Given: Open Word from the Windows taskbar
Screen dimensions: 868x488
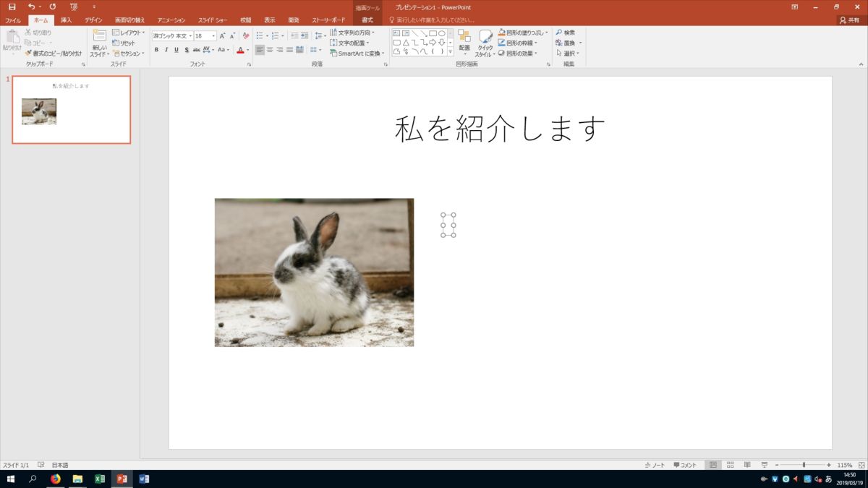Looking at the screenshot, I should pos(143,479).
